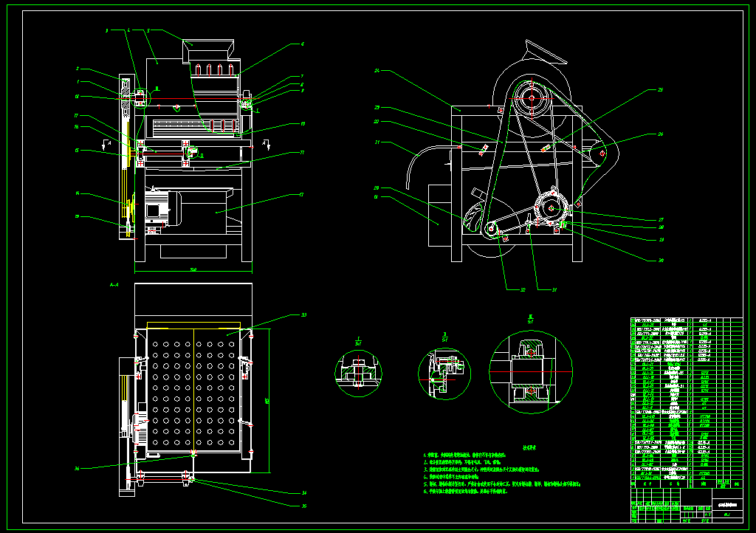Click the detail I scale label
Image resolution: width=756 pixels, height=533 pixels.
(358, 341)
